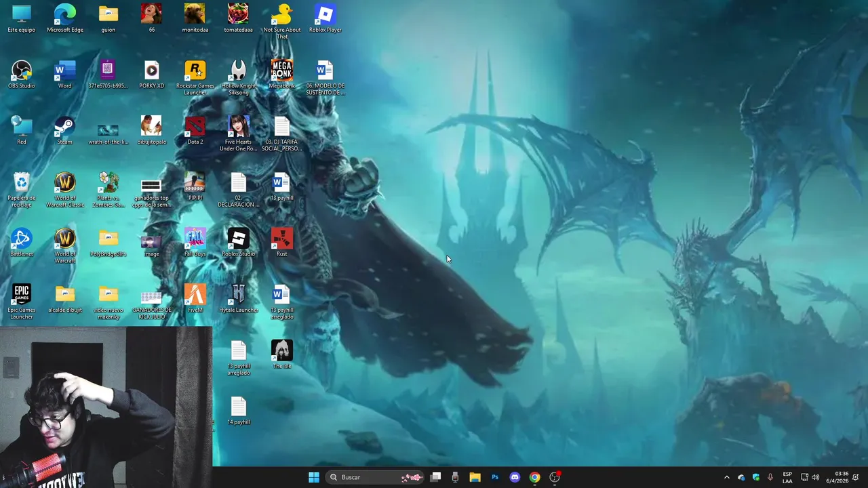The height and width of the screenshot is (488, 868).
Task: Switch ESP LAA input language
Action: pyautogui.click(x=787, y=477)
